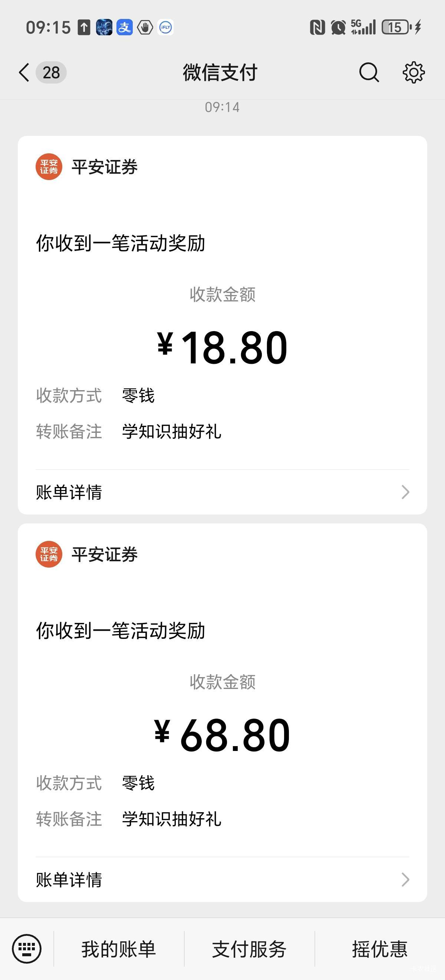Tap the 平安证券 logo in first card
Image resolution: width=445 pixels, height=980 pixels.
point(49,167)
